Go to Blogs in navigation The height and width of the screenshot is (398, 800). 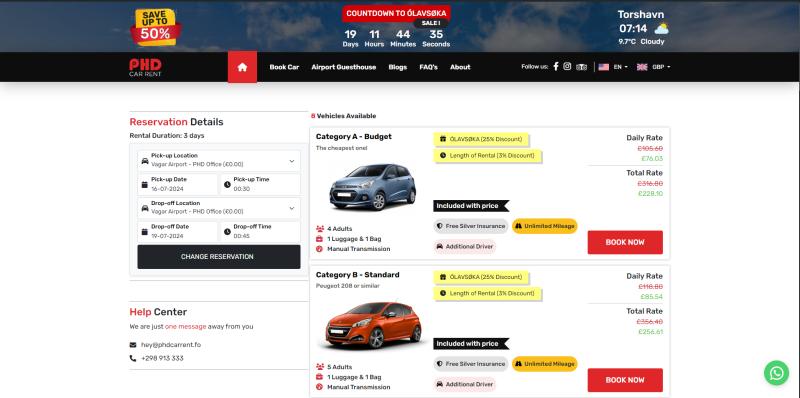point(397,67)
